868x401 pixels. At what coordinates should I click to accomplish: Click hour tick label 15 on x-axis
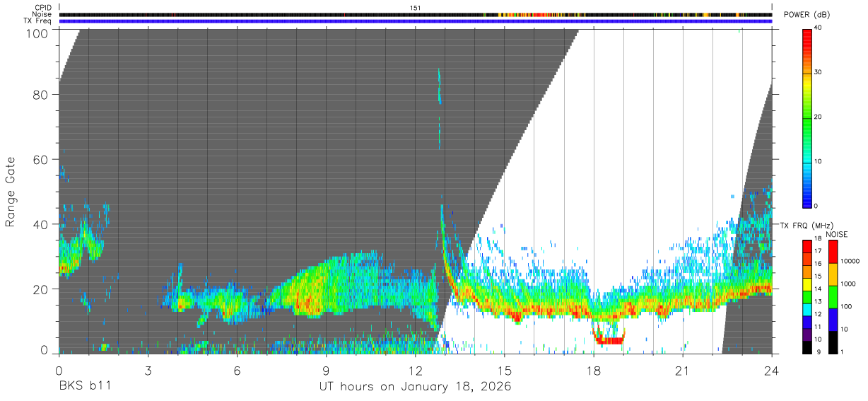(x=504, y=370)
